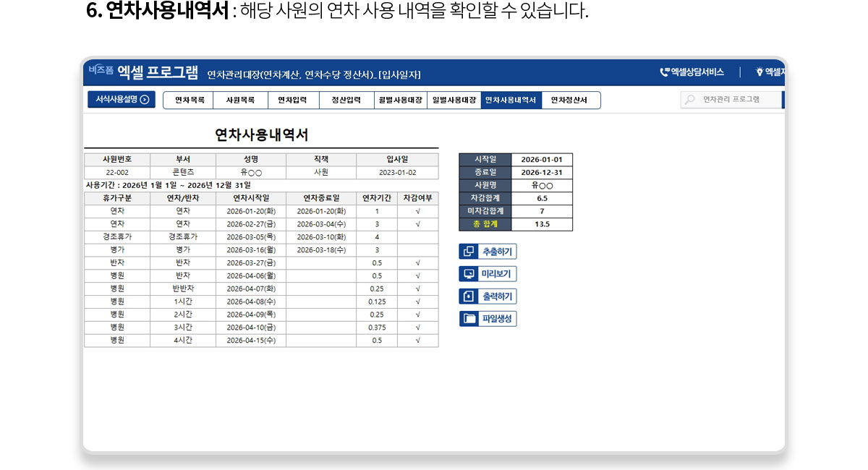Select the 사원명 value cell 유○○
This screenshot has height=470, width=868.
tap(542, 185)
